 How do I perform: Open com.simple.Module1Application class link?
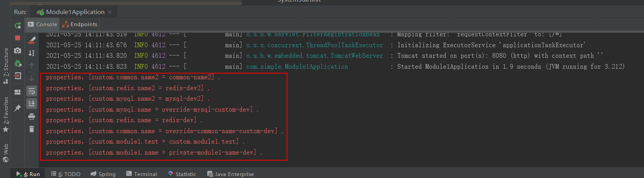tap(297, 67)
